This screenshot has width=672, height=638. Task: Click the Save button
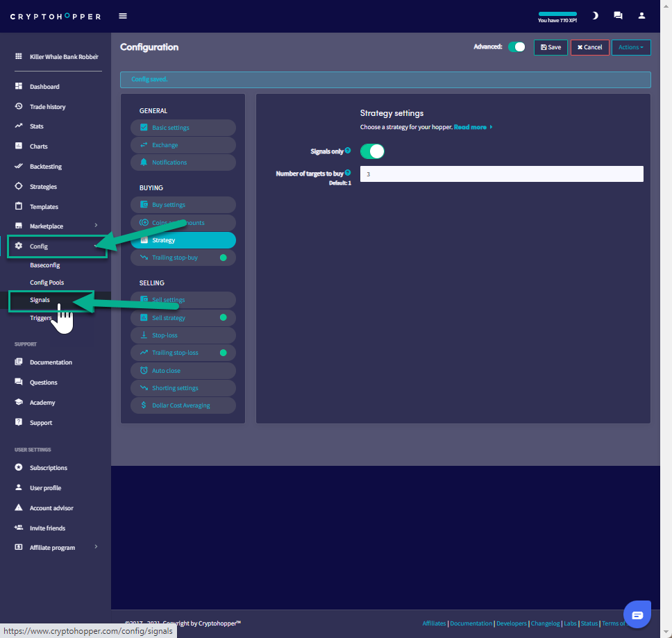[x=551, y=47]
